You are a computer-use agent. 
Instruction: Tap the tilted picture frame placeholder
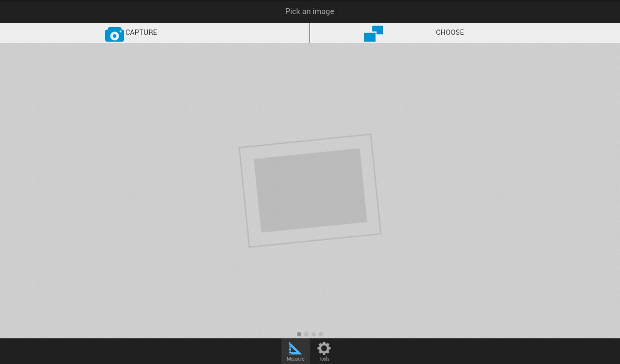(x=310, y=191)
